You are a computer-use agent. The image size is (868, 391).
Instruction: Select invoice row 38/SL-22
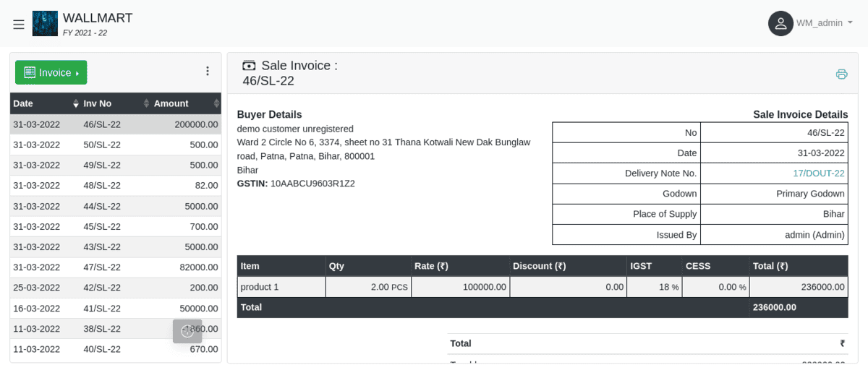(x=116, y=329)
